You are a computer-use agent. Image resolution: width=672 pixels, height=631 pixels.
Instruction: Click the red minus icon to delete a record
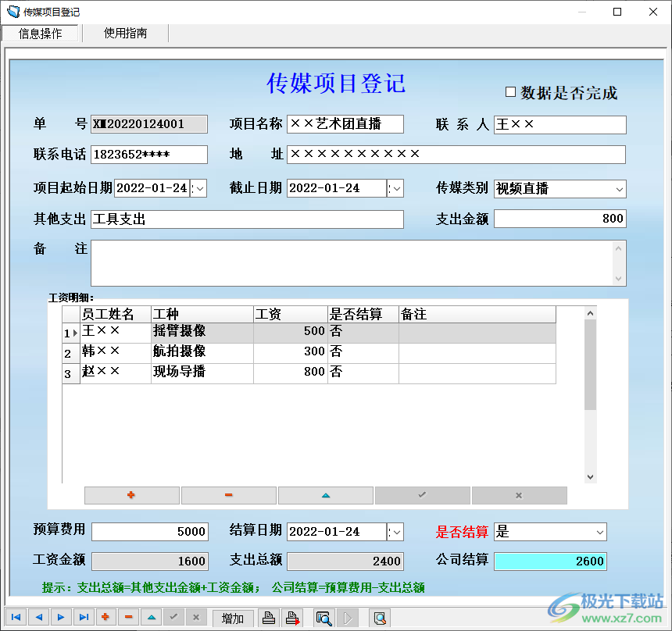tap(127, 617)
